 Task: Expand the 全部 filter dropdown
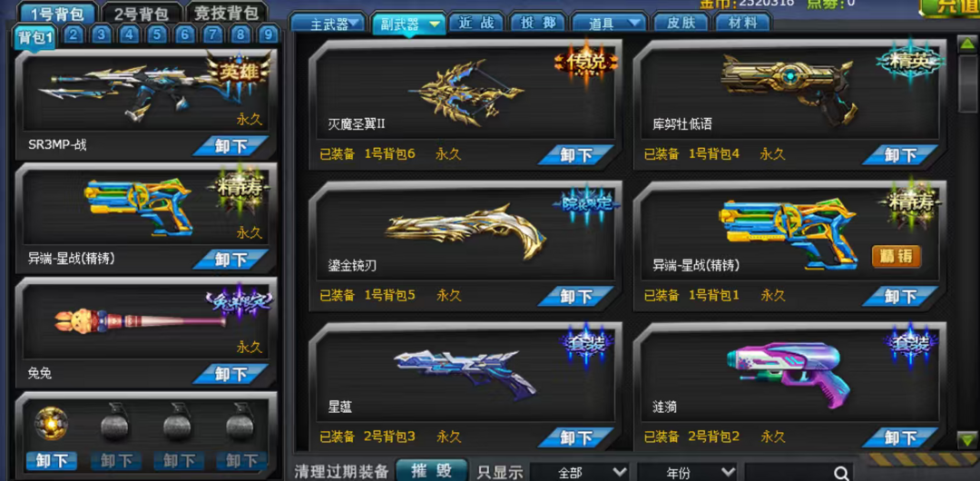pyautogui.click(x=579, y=472)
